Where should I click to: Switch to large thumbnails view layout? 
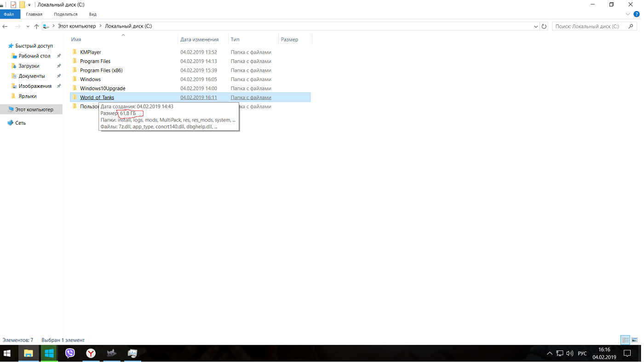pos(635,340)
